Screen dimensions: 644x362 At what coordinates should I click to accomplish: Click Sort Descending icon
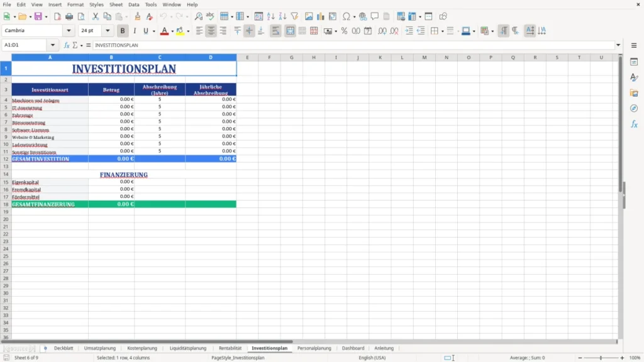[282, 16]
